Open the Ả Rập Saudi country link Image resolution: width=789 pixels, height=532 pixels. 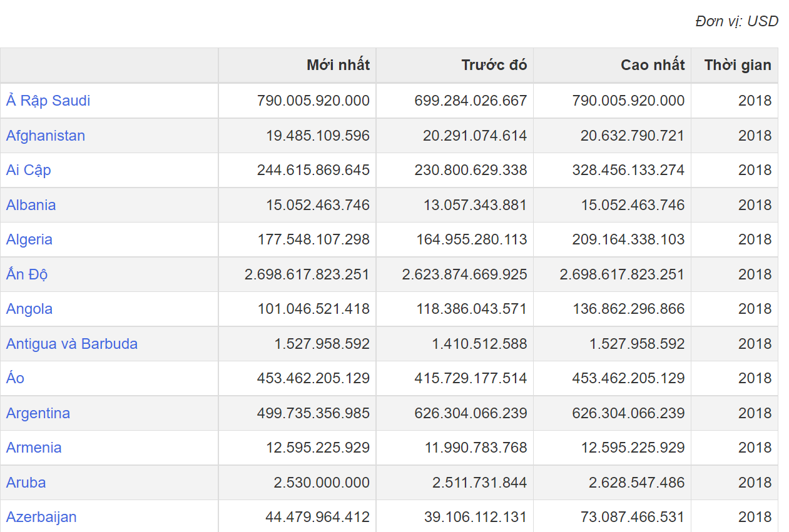pos(48,101)
